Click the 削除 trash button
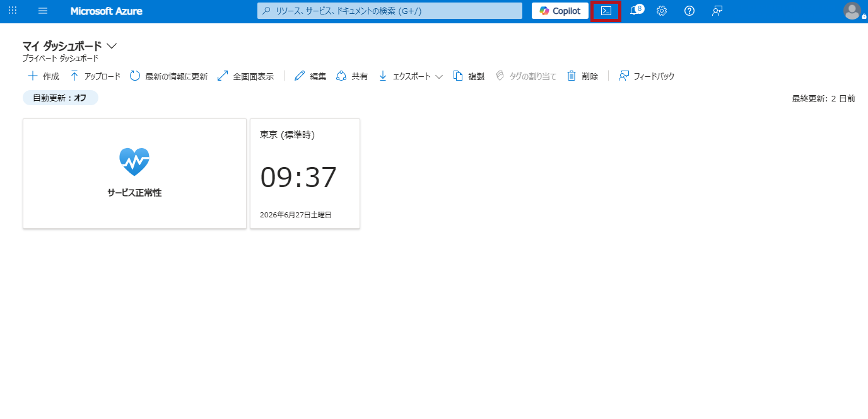 point(582,76)
